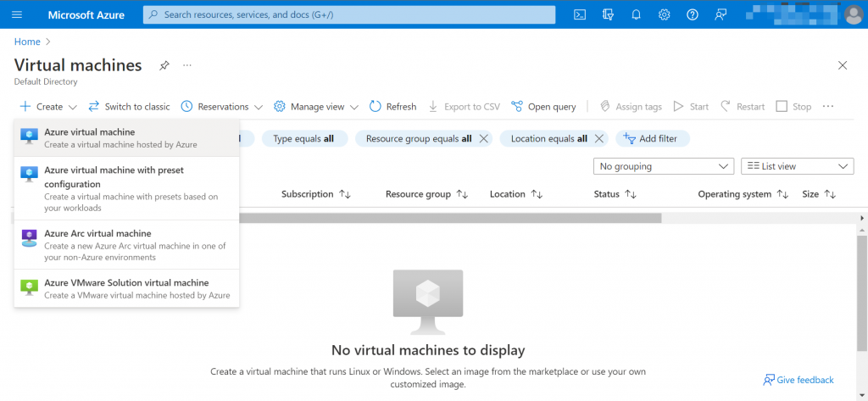This screenshot has height=401, width=868.
Task: Click Open query
Action: pyautogui.click(x=543, y=106)
